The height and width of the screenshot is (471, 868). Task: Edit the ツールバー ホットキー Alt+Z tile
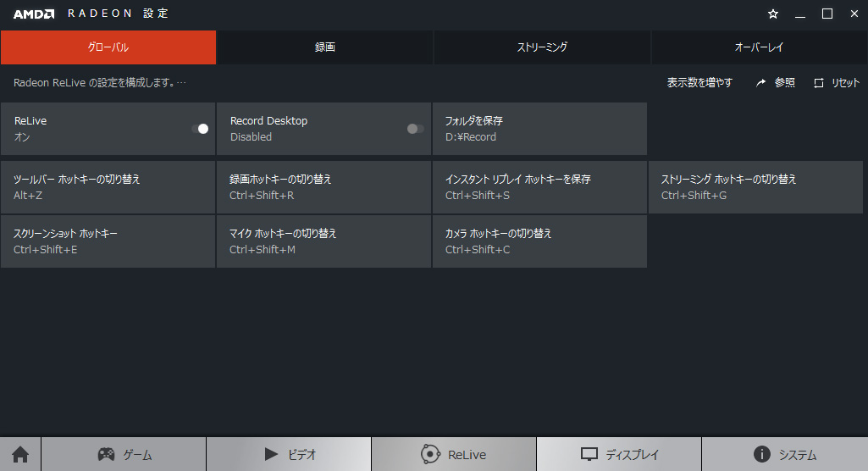tap(108, 187)
